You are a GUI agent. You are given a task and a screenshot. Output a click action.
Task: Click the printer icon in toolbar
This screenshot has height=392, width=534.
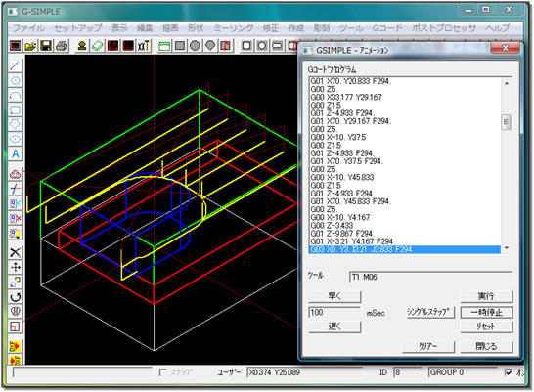(62, 46)
